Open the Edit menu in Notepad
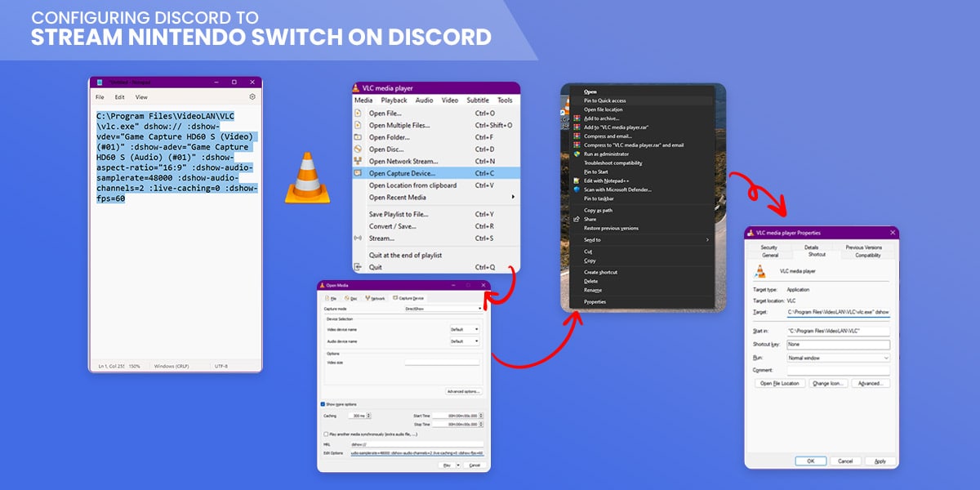 click(119, 97)
